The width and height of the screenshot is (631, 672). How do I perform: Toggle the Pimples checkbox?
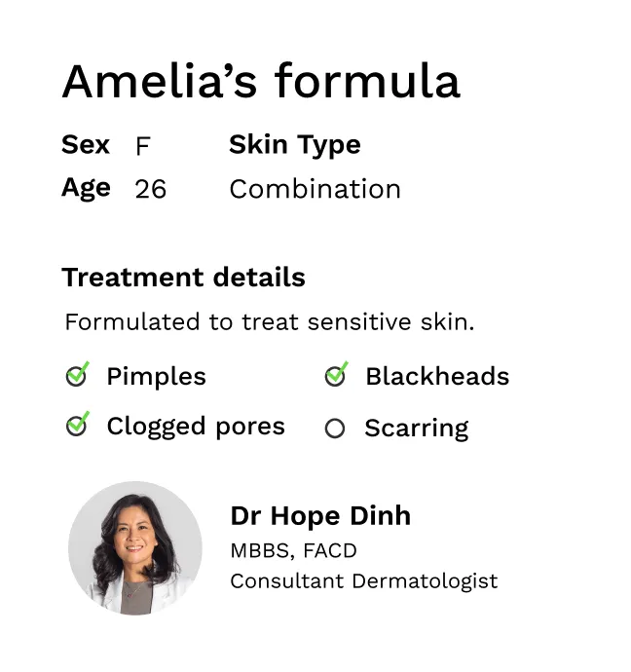coord(76,377)
